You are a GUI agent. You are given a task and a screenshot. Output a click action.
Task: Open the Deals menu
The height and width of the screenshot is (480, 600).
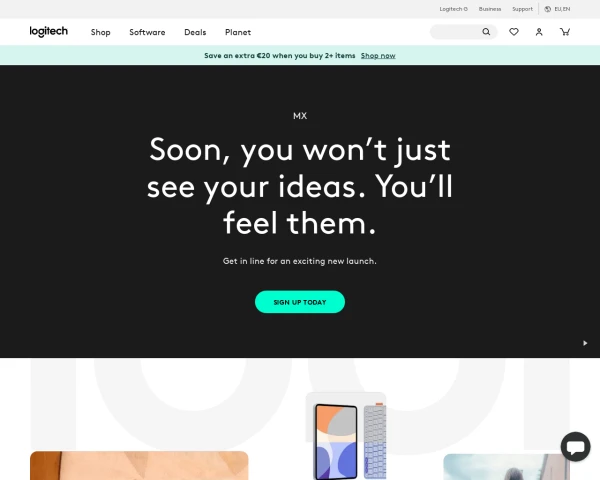(195, 32)
